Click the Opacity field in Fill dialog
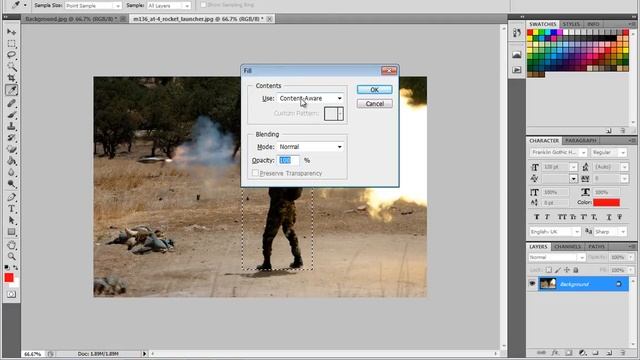 (x=289, y=160)
